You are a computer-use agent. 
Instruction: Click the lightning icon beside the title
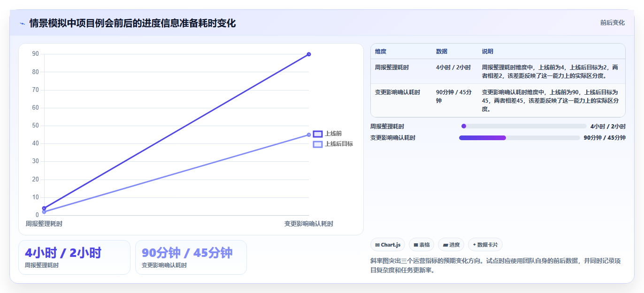[23, 23]
